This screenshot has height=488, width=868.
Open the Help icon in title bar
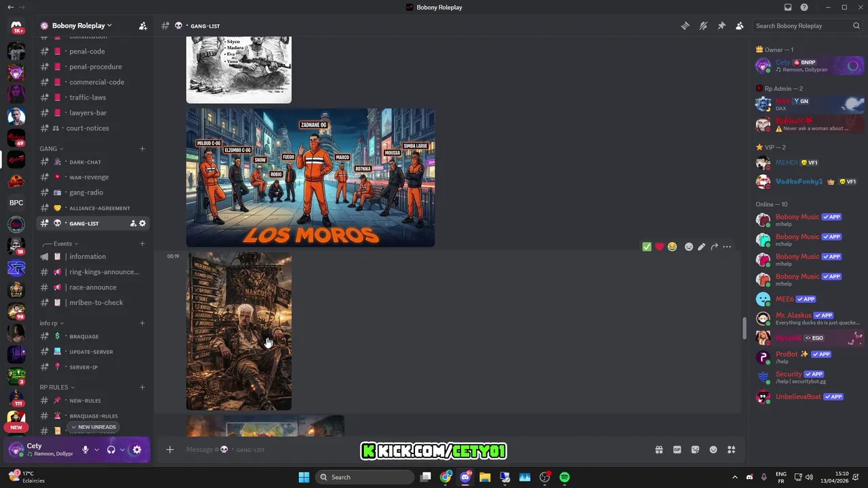804,7
